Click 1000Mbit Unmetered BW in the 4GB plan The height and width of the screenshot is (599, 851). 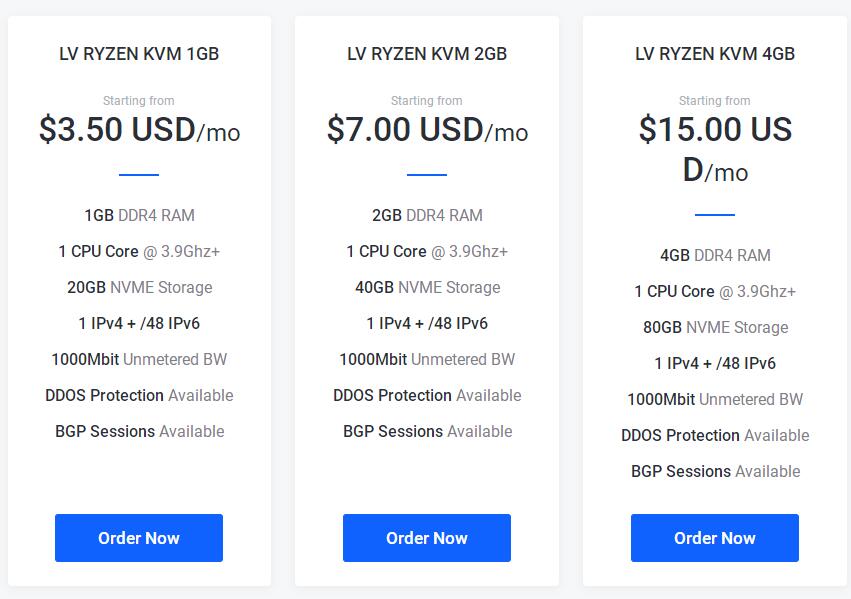click(715, 399)
